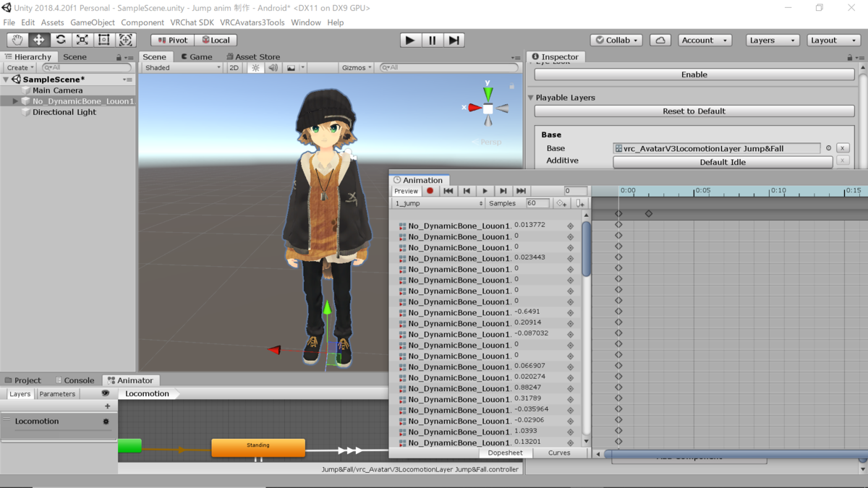Open the Collab dropdown
The height and width of the screenshot is (488, 868).
[617, 40]
